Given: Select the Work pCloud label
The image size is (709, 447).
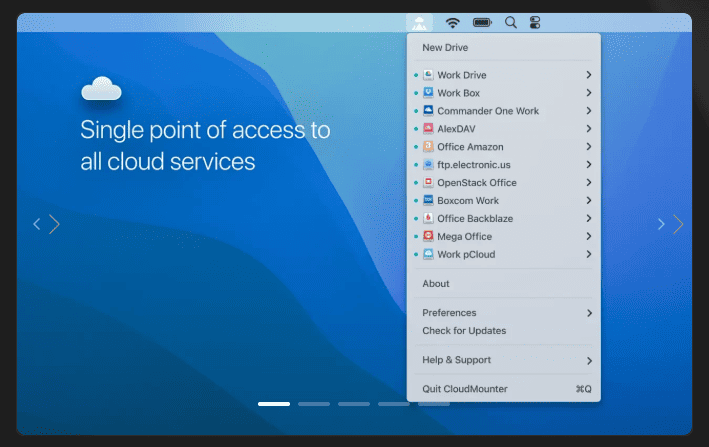Looking at the screenshot, I should pos(466,254).
